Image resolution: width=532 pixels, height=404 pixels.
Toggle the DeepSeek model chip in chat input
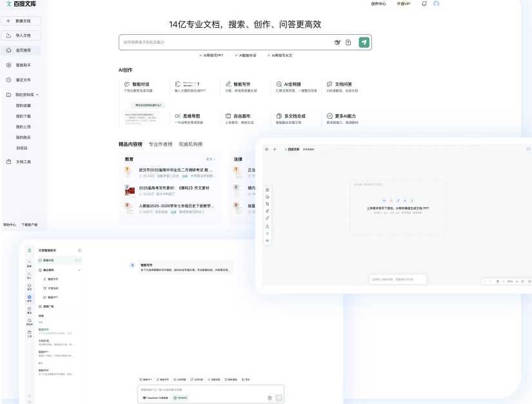[155, 398]
